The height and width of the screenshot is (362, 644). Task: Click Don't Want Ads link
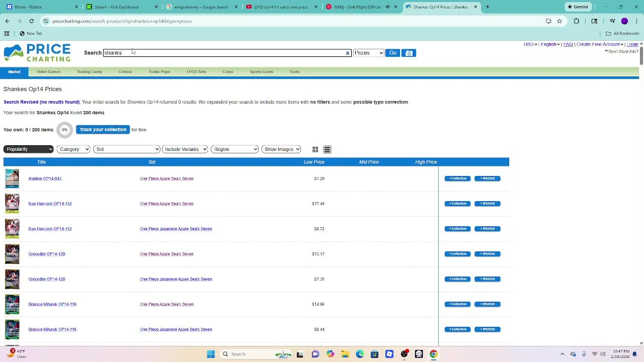(x=623, y=51)
